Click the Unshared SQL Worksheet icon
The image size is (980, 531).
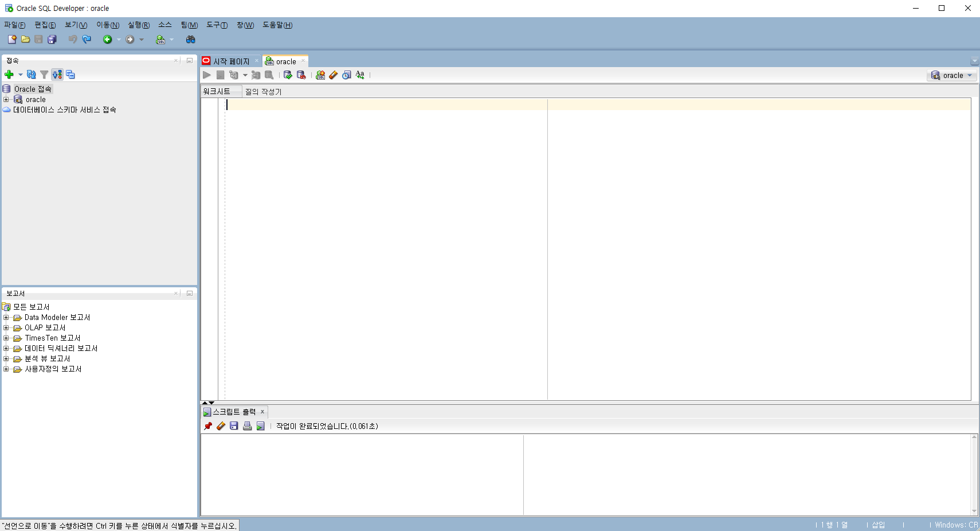click(x=320, y=75)
